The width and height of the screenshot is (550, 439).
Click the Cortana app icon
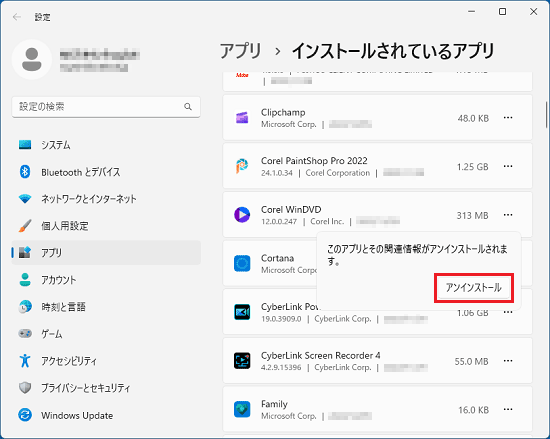click(242, 263)
